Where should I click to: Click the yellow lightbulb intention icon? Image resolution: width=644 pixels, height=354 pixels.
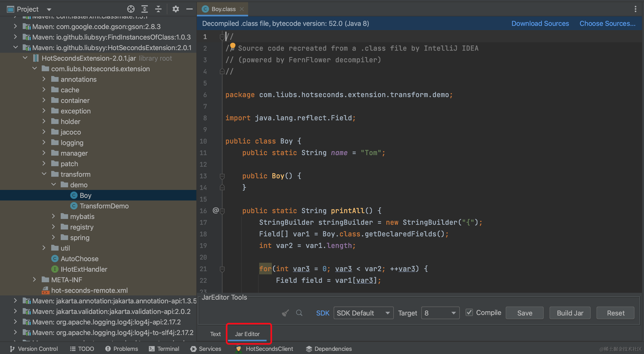coord(233,46)
